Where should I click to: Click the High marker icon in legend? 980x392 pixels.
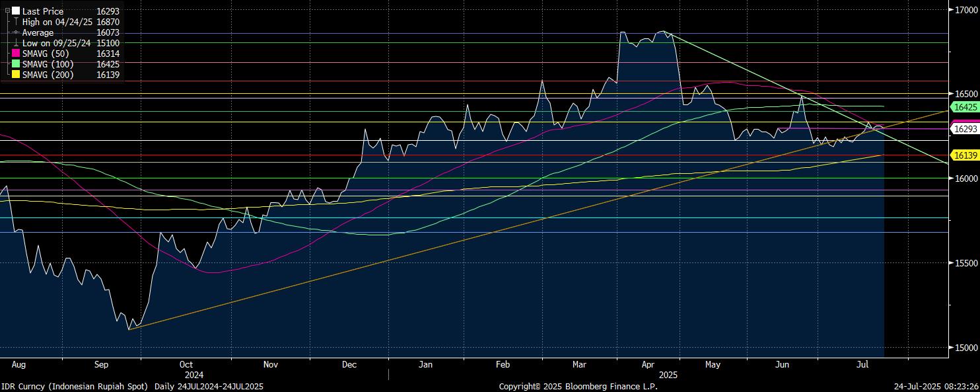(16, 22)
